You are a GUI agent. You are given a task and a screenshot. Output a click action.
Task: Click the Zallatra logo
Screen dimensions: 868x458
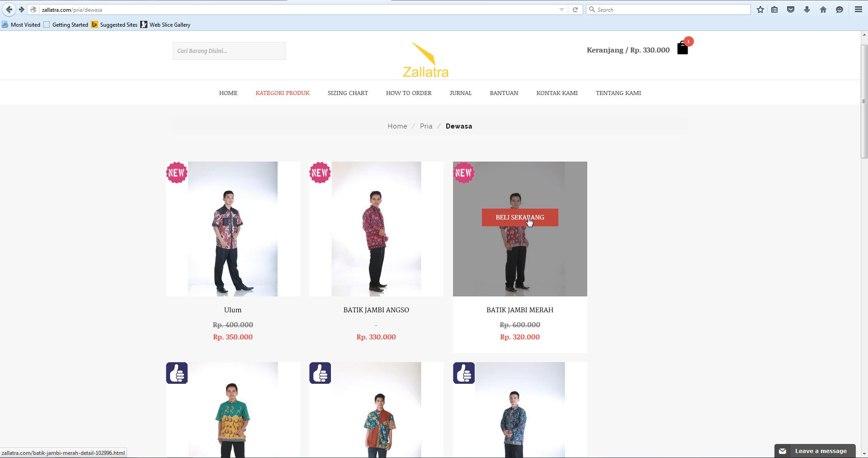pos(425,60)
